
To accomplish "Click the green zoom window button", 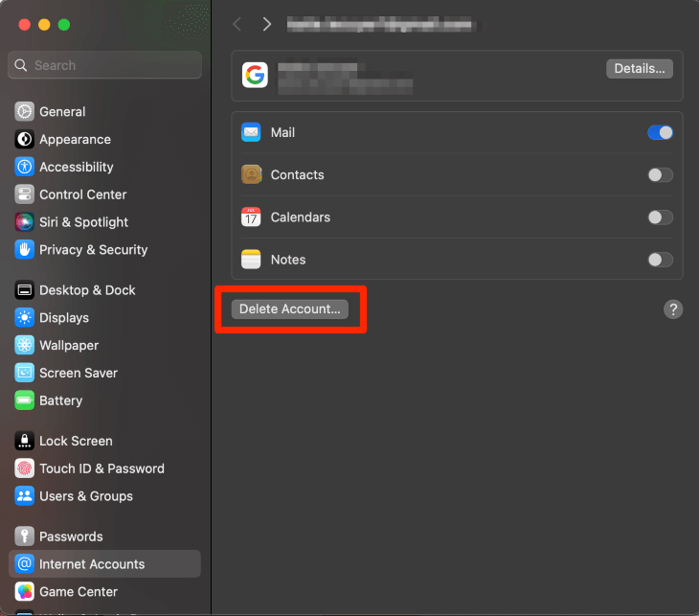I will coord(64,25).
